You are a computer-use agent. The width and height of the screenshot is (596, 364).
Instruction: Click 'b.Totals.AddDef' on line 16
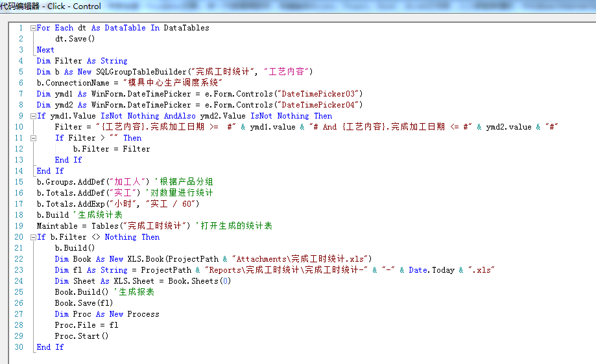tap(70, 193)
